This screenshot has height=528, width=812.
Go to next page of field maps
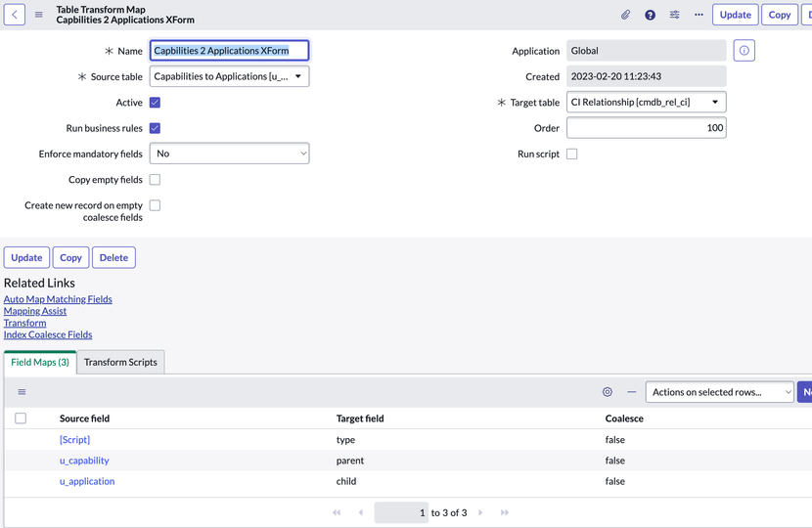coord(480,512)
